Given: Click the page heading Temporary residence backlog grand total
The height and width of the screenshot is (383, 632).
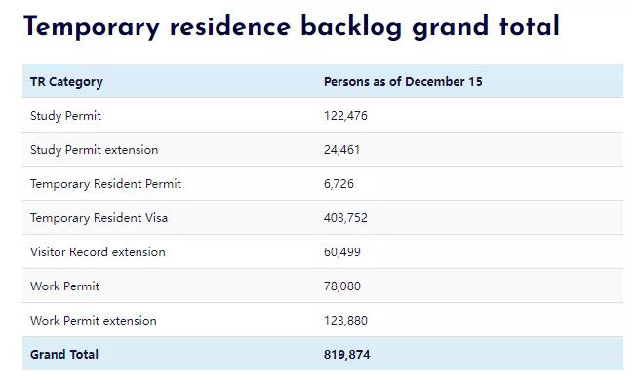Looking at the screenshot, I should click(291, 27).
